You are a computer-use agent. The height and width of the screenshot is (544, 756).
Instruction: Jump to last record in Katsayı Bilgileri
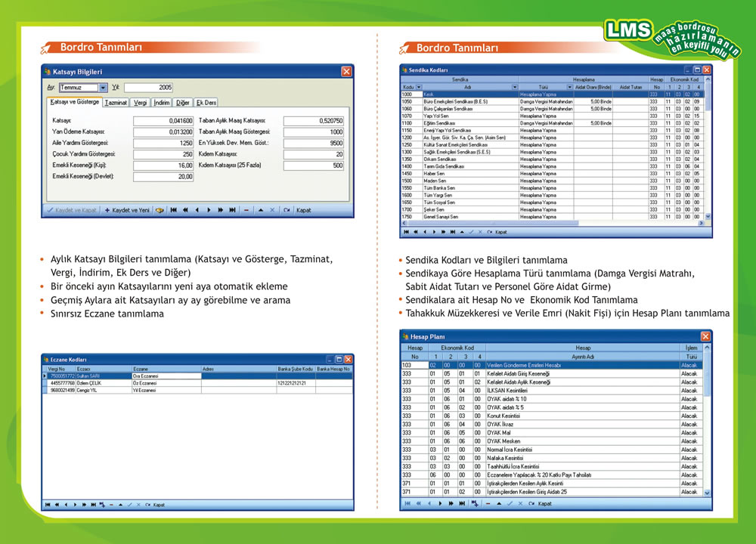[x=232, y=210]
